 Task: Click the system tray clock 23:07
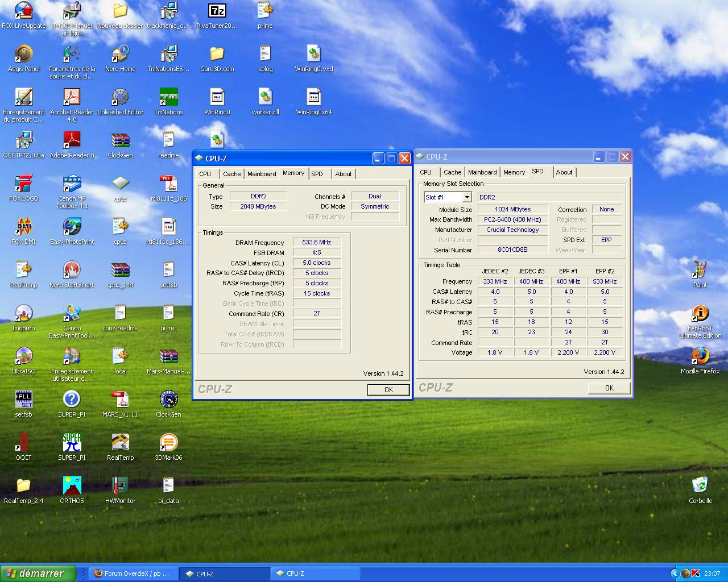tap(712, 573)
